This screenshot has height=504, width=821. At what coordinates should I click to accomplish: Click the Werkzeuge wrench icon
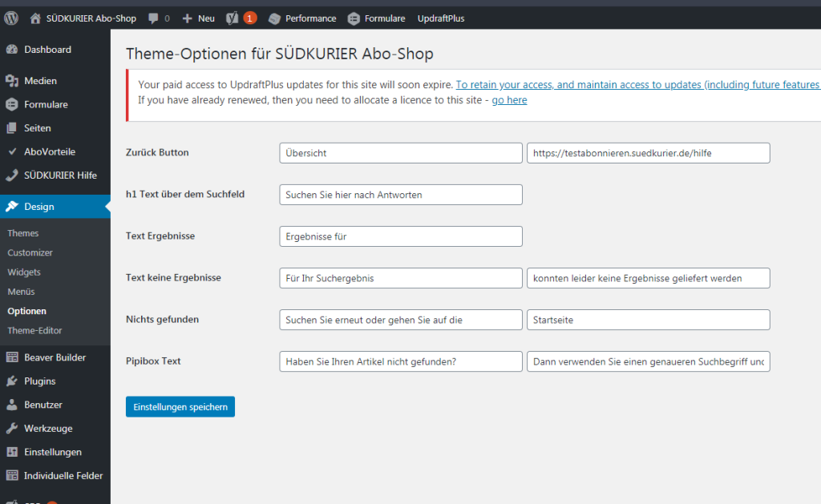click(11, 429)
